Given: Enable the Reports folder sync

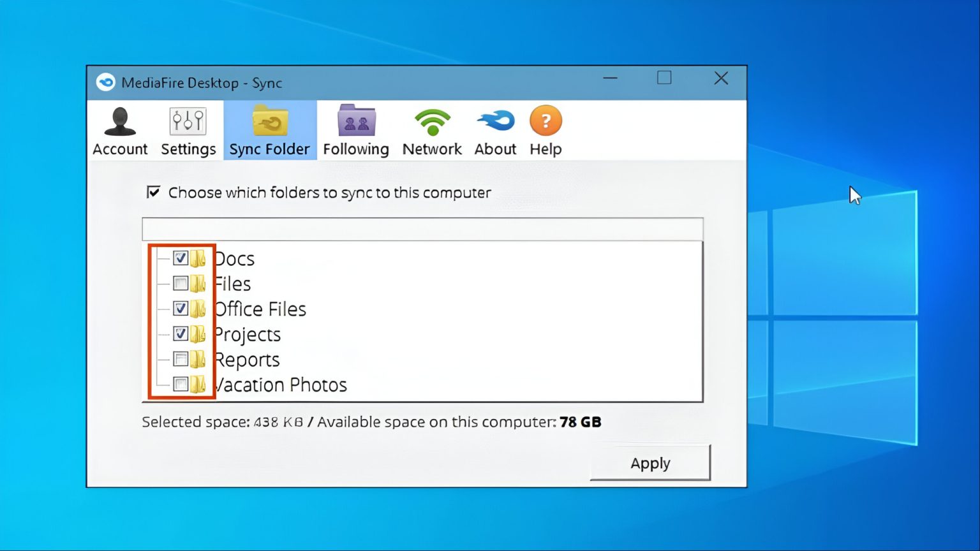Looking at the screenshot, I should pos(181,359).
